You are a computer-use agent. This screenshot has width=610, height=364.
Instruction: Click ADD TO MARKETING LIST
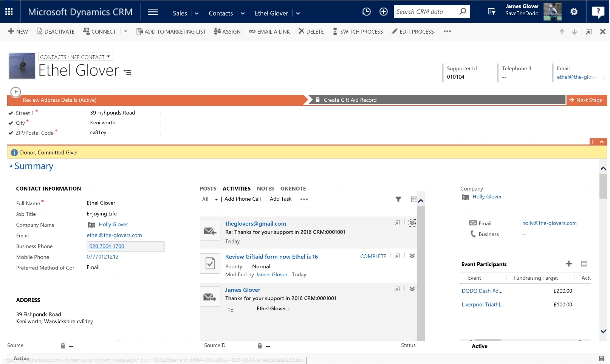[171, 31]
